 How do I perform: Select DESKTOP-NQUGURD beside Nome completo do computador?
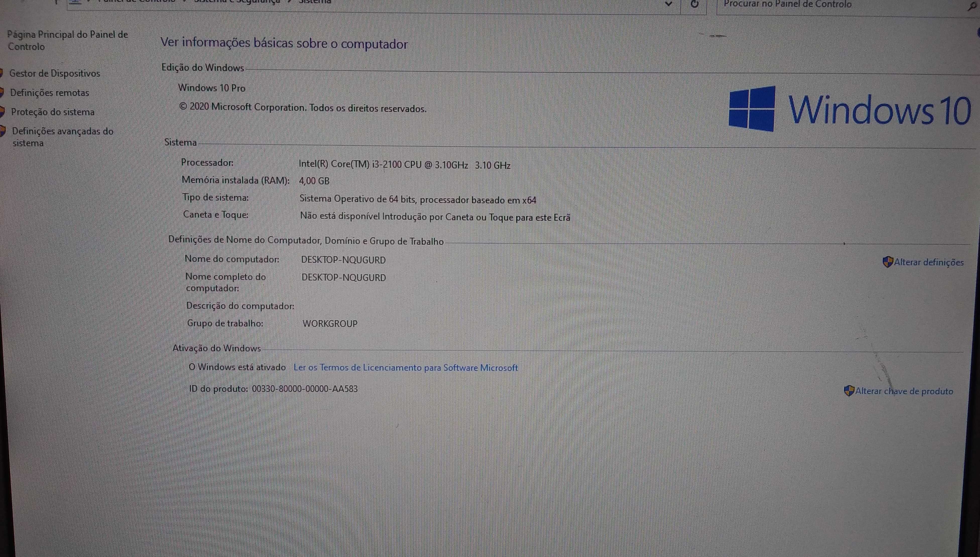(x=344, y=277)
